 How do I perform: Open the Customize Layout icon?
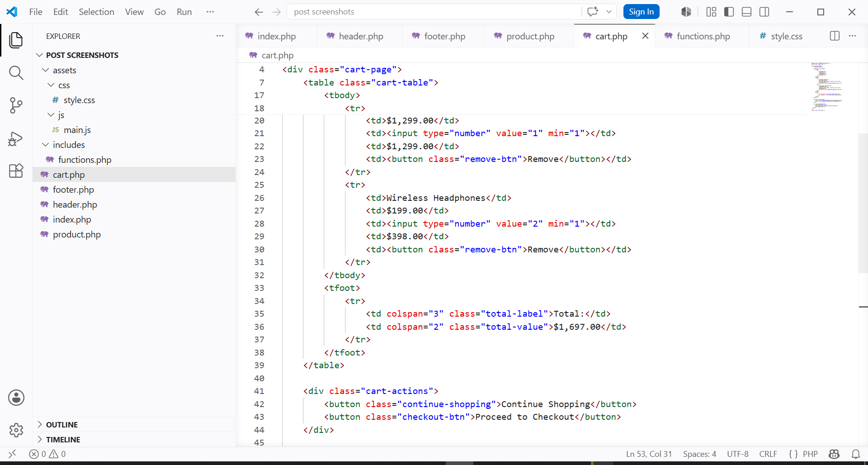coord(711,12)
